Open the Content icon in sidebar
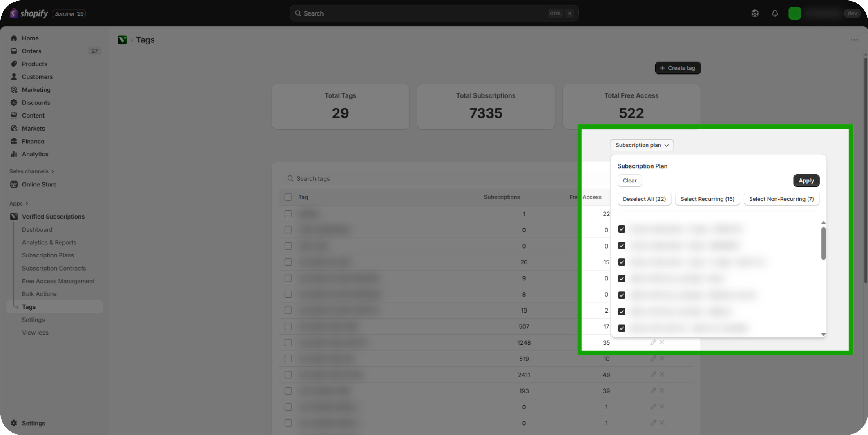868x435 pixels. (14, 115)
